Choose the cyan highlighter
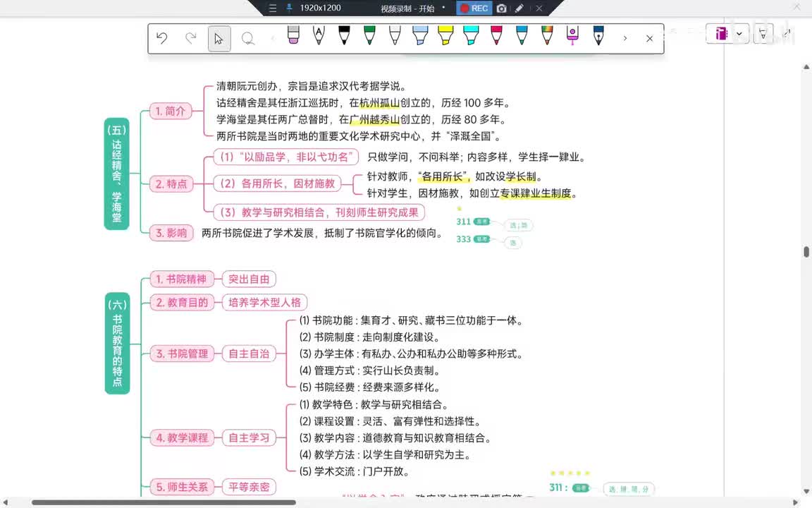The height and width of the screenshot is (508, 812). [x=471, y=35]
